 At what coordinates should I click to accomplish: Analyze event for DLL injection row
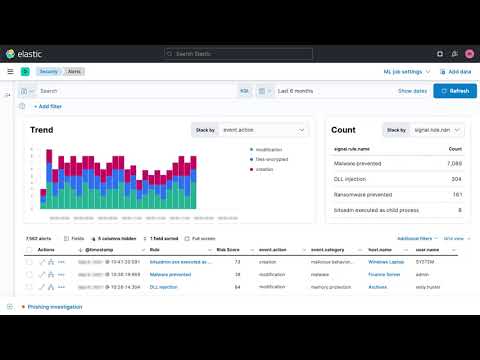point(51,287)
